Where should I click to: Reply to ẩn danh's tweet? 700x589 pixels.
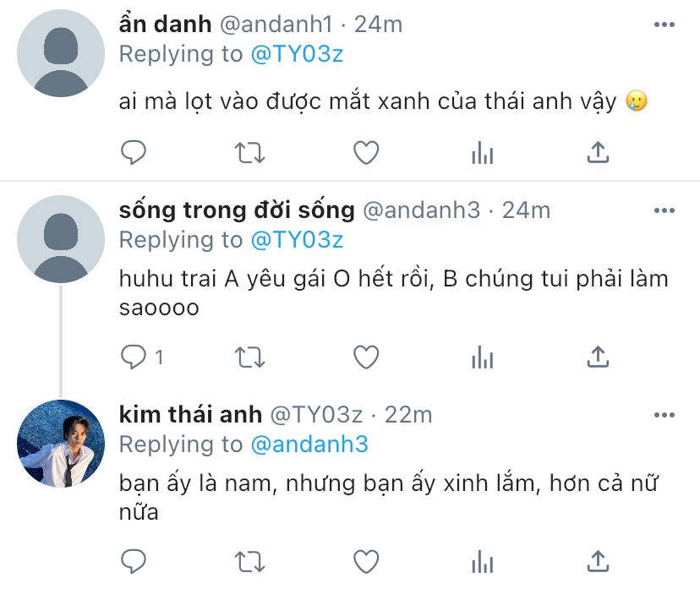(x=134, y=153)
